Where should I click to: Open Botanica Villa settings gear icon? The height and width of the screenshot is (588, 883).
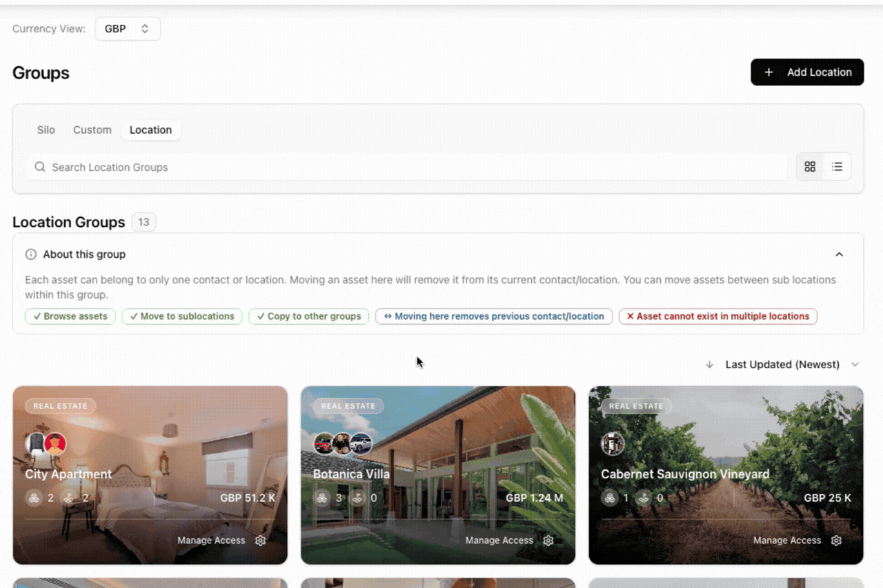pos(548,540)
